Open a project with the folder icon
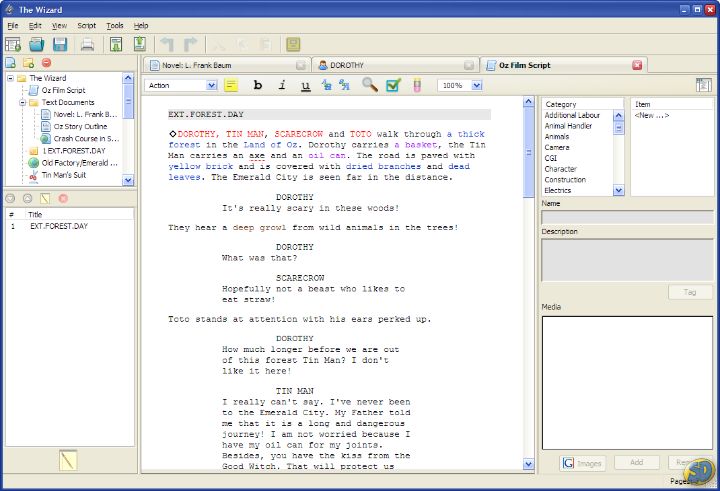This screenshot has height=491, width=720. click(37, 45)
